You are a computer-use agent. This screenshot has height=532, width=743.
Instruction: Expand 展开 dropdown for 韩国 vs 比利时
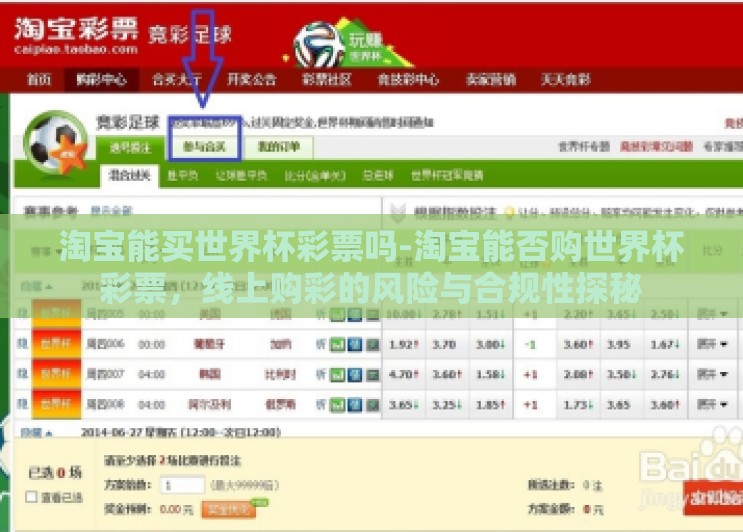(x=712, y=375)
